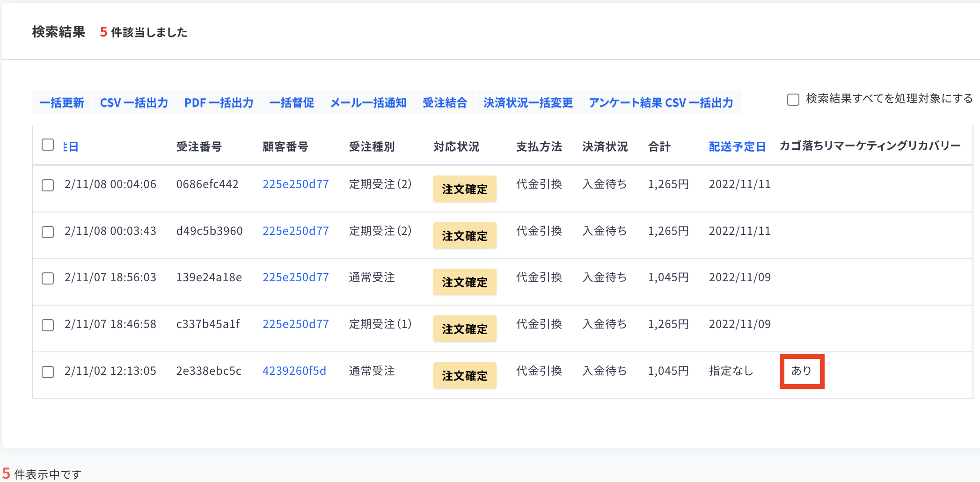Screen dimensions: 980x482
Task: Check the row for order 139e24a18e
Action: point(48,278)
